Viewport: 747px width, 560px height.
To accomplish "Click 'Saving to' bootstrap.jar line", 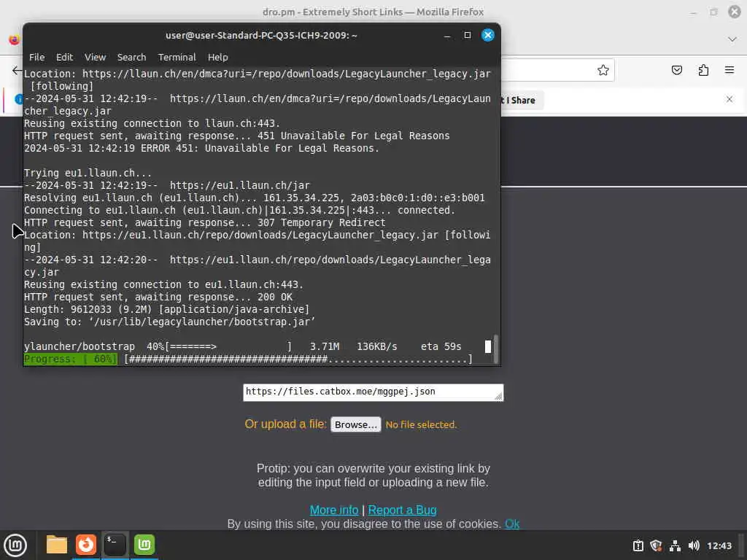I will pos(169,322).
